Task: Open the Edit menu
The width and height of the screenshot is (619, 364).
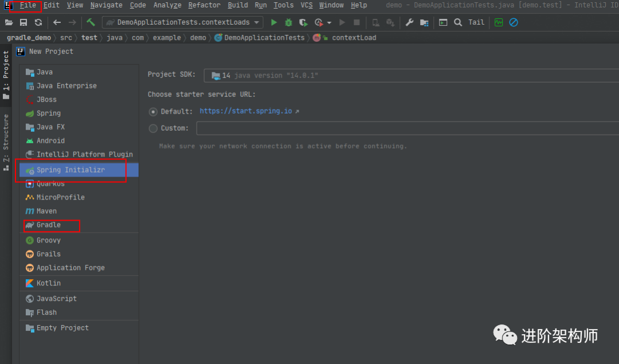Action: tap(52, 5)
